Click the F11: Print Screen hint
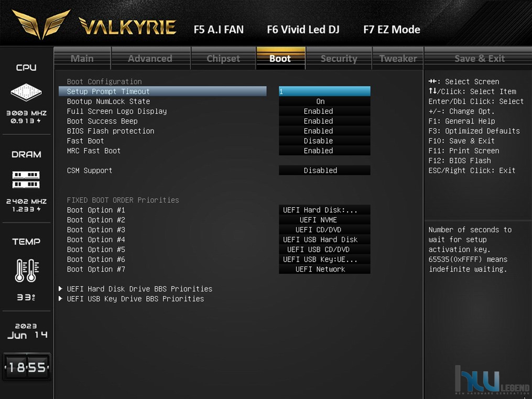Screen dimensions: 532x399 click(463, 150)
